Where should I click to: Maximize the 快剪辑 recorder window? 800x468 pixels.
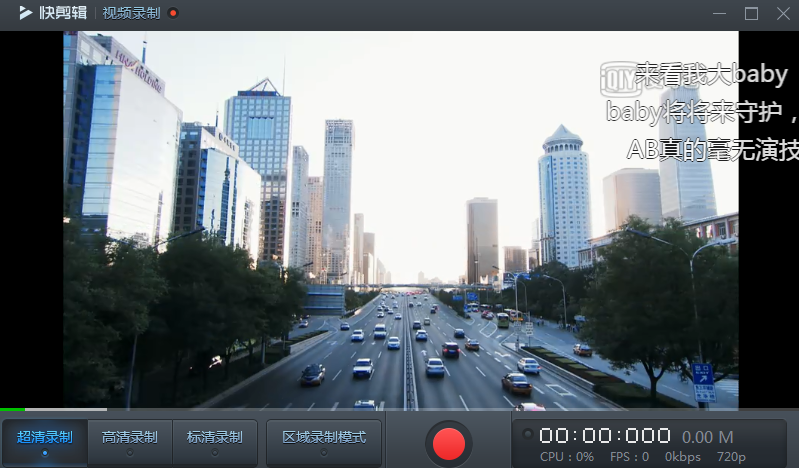point(751,13)
